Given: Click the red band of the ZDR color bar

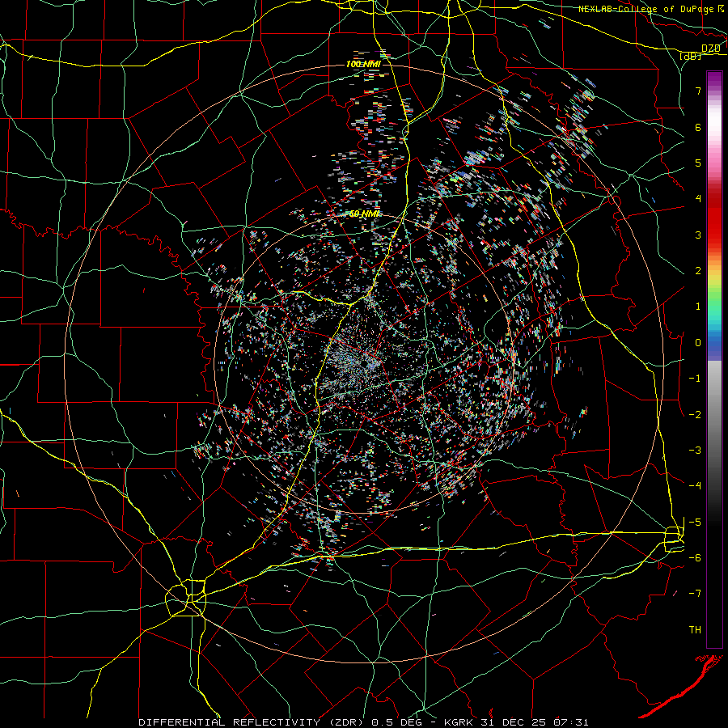Looking at the screenshot, I should click(x=714, y=218).
